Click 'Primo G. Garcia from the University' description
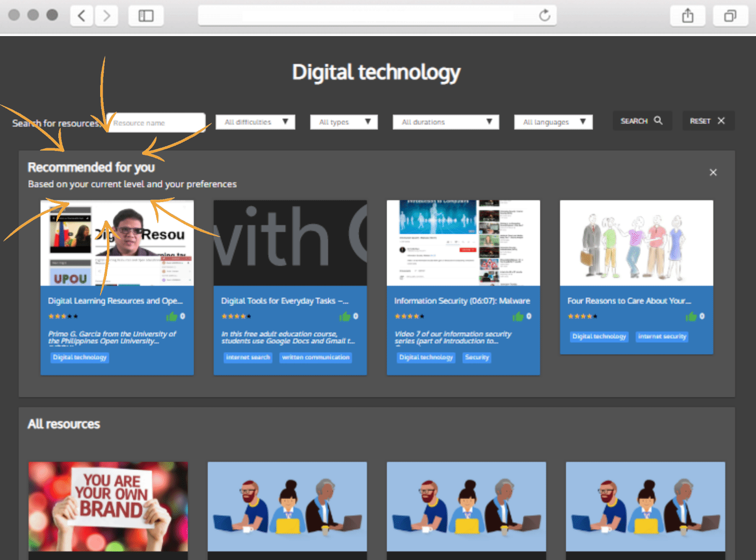 click(112, 337)
